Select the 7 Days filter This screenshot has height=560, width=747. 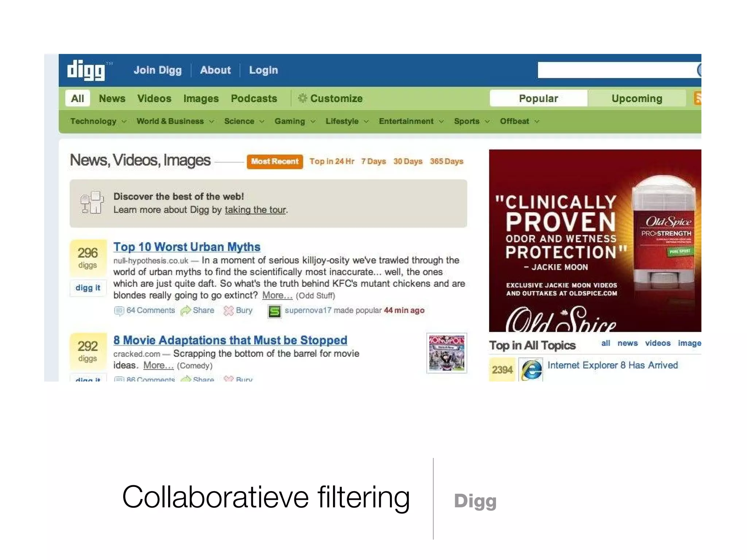373,162
